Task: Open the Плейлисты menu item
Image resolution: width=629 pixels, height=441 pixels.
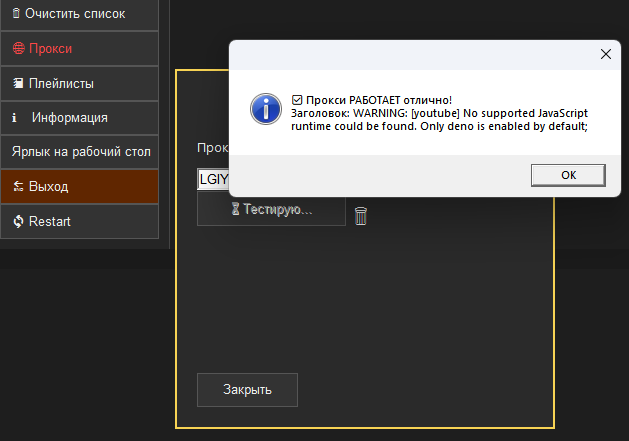Action: (79, 83)
